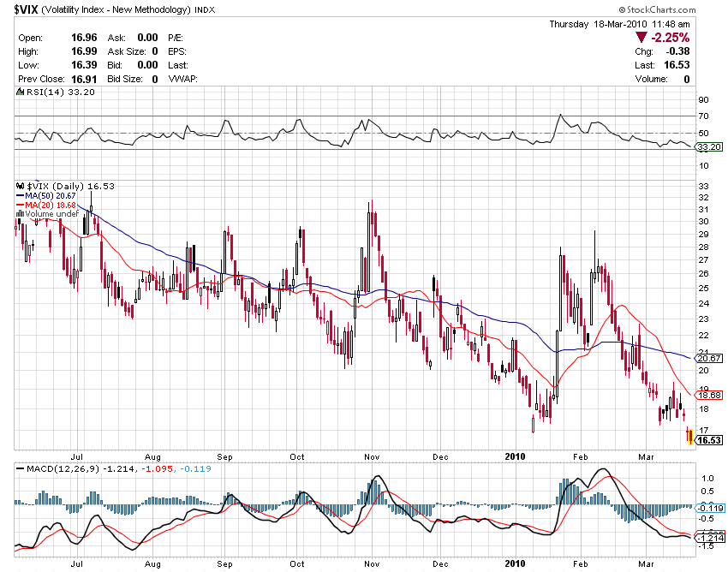Click the boxed 16.53 last-price axis label
This screenshot has width=728, height=572.
point(709,440)
